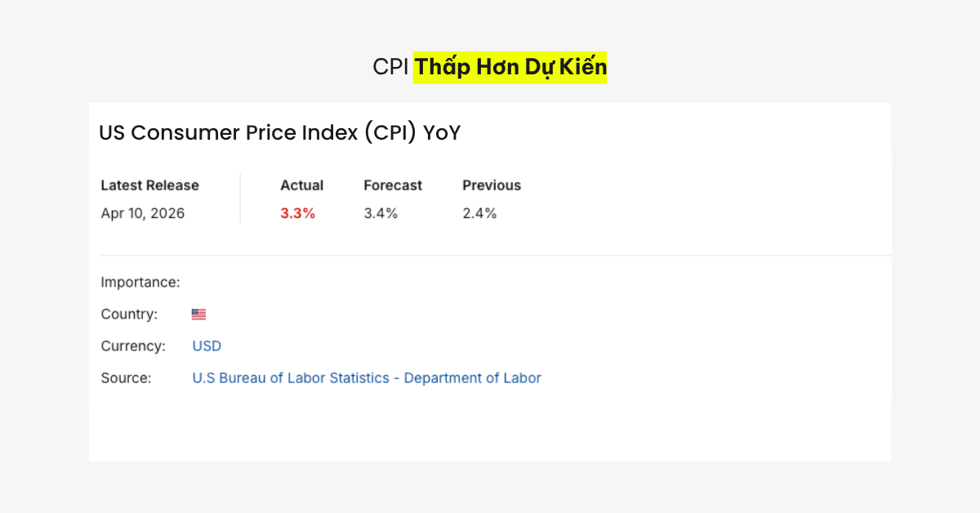Click the Currency label
This screenshot has width=980, height=513.
pyautogui.click(x=133, y=346)
